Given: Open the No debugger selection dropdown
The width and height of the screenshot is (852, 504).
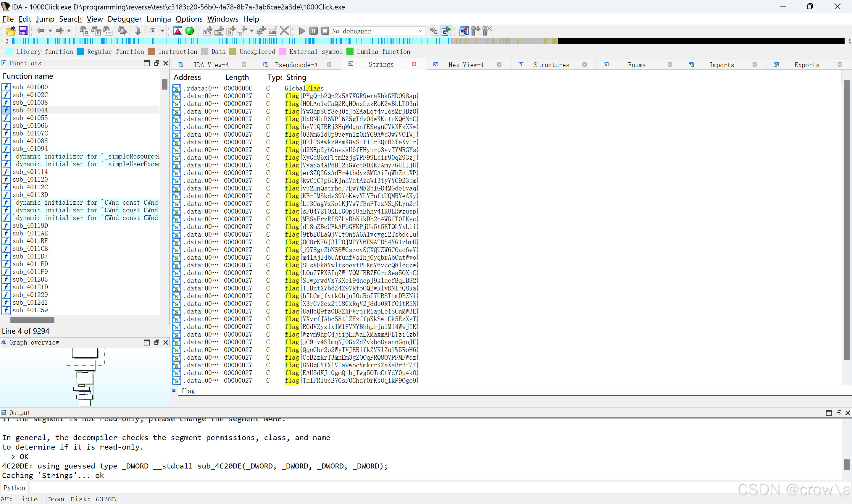Looking at the screenshot, I should (420, 31).
